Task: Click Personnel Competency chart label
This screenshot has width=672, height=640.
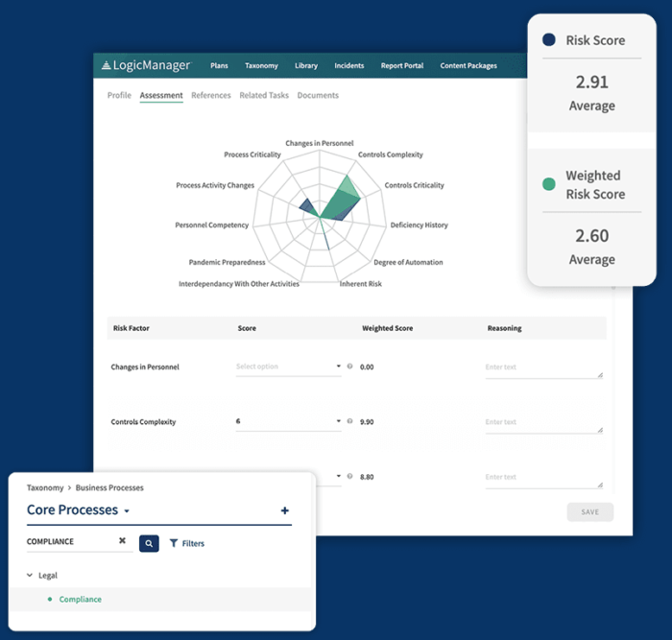Action: (x=212, y=225)
